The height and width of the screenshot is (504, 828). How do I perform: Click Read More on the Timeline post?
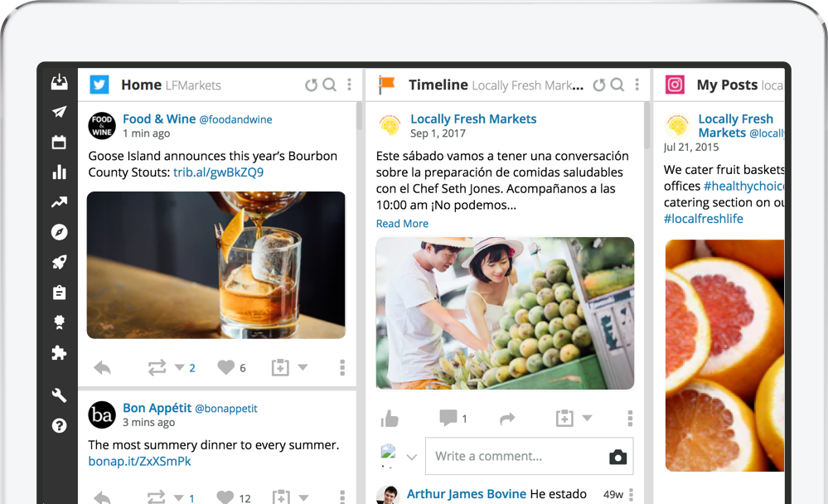[402, 224]
